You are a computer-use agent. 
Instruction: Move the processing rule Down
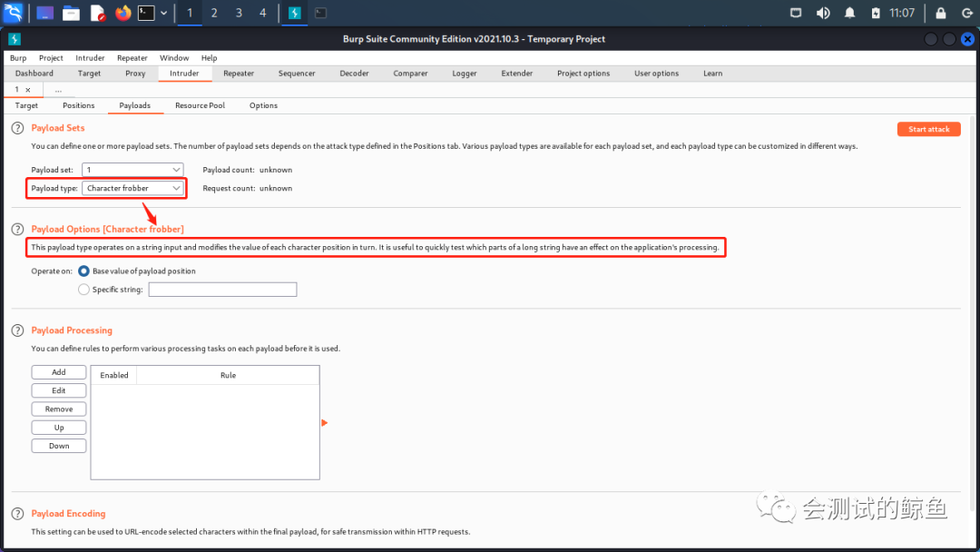click(x=59, y=446)
